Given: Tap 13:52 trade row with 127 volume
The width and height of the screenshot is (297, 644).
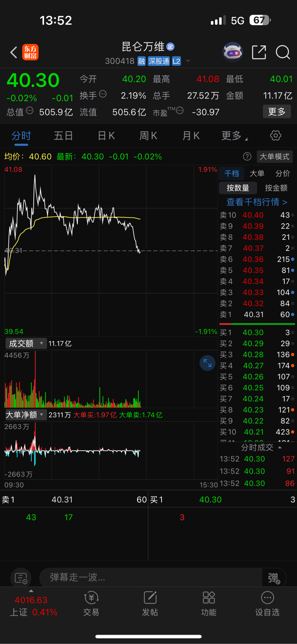Looking at the screenshot, I should [257, 459].
